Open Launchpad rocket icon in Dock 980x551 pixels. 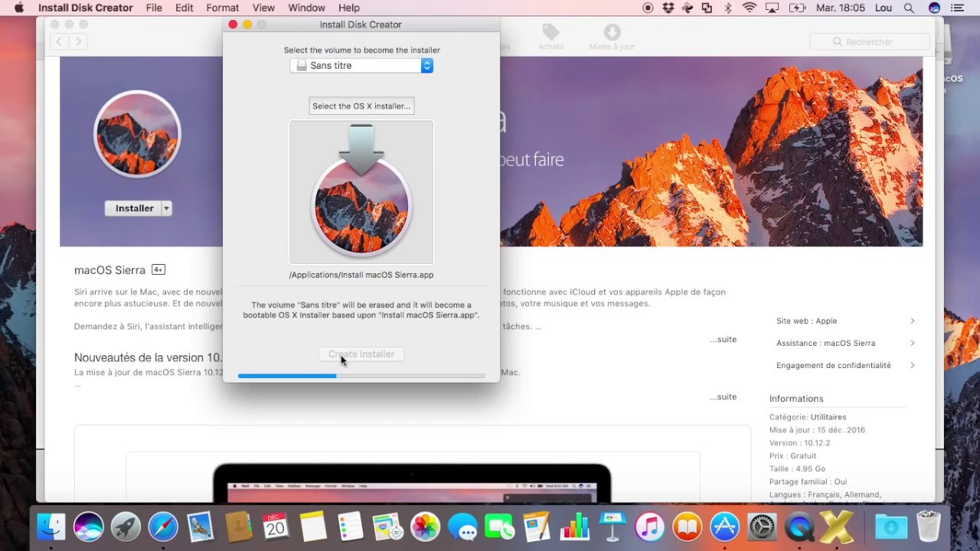click(x=126, y=527)
